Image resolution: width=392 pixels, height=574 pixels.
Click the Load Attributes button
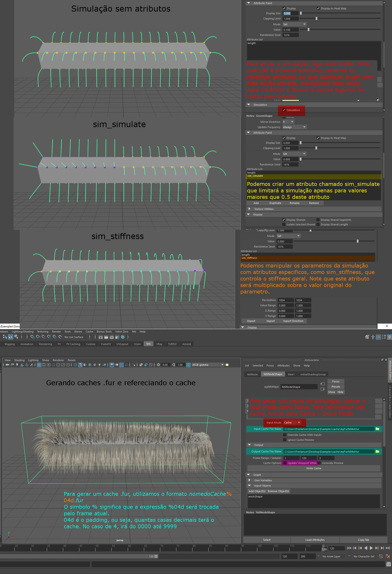315,540
